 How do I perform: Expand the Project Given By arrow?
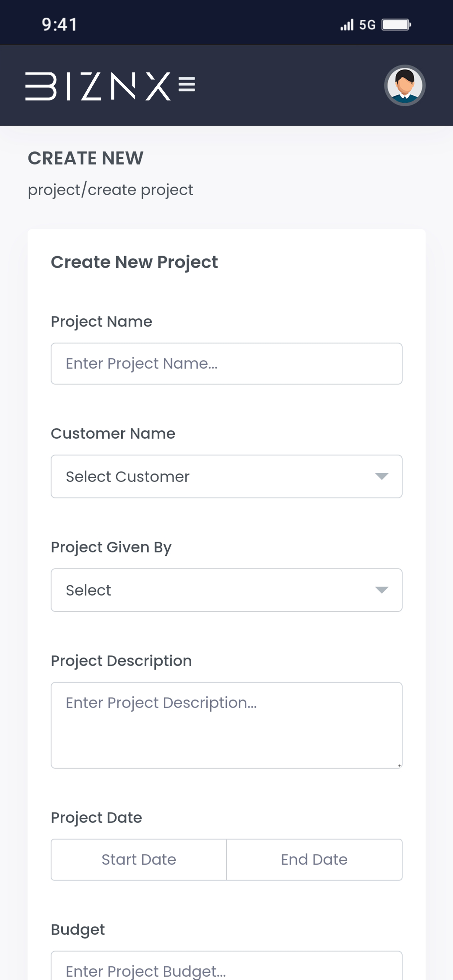click(381, 590)
